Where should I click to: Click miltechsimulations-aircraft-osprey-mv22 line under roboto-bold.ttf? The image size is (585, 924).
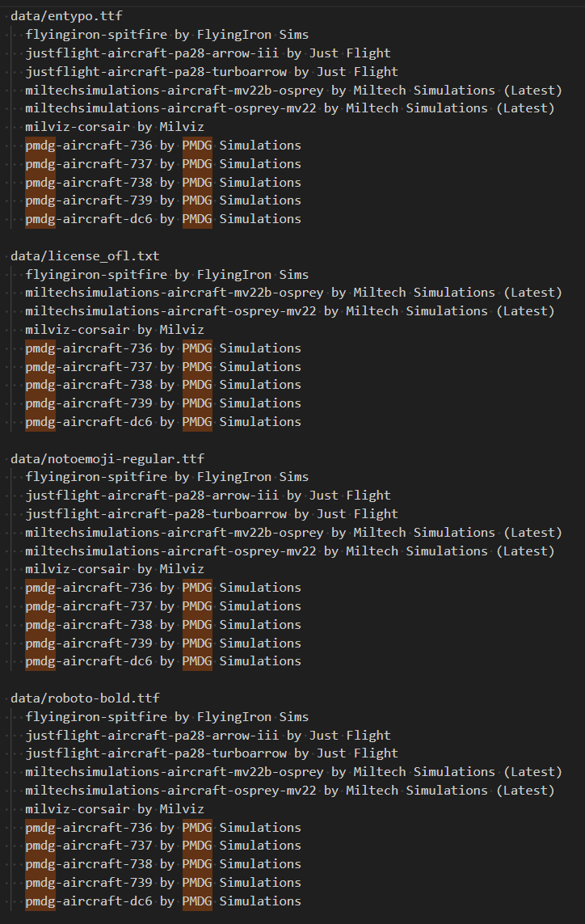pyautogui.click(x=290, y=791)
